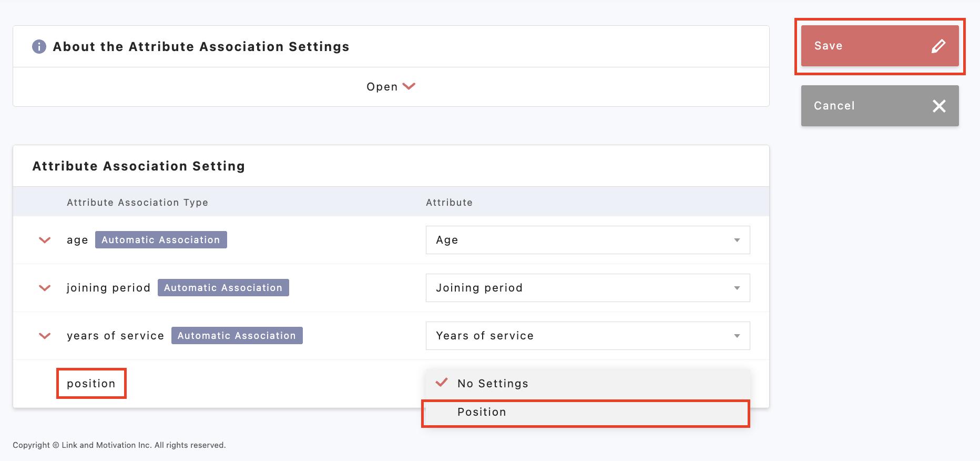Expand the years of service row chevron
Viewport: 980px width, 461px height.
[45, 336]
